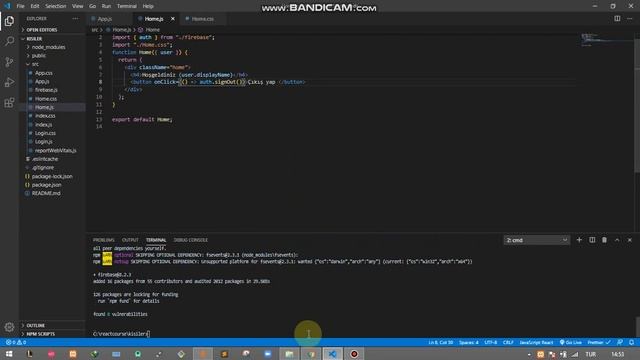The width and height of the screenshot is (640, 360).
Task: Split the editor to the right
Action: coord(617,18)
